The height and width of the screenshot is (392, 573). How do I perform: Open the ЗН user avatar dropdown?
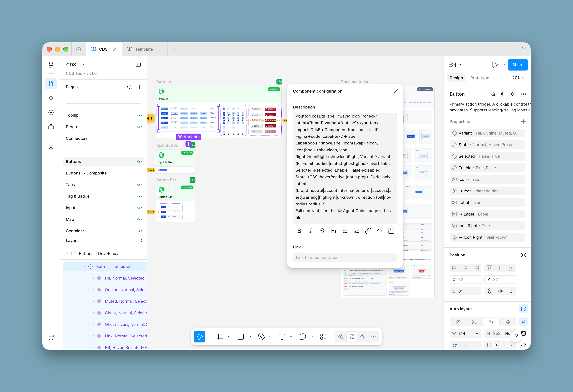tap(455, 65)
